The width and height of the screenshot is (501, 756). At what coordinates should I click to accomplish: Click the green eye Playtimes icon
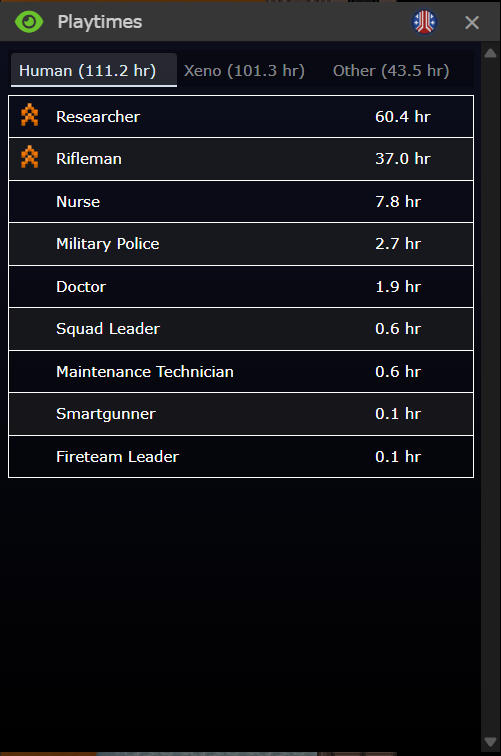[x=29, y=22]
